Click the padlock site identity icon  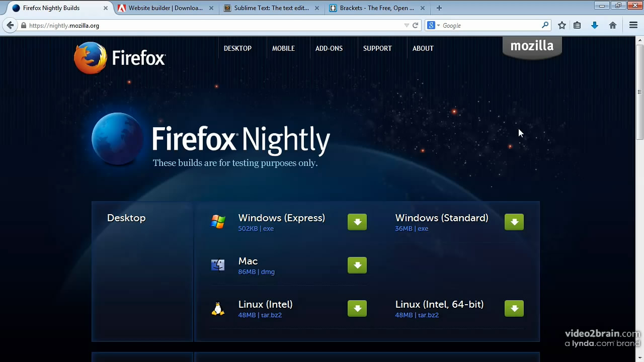coord(24,25)
